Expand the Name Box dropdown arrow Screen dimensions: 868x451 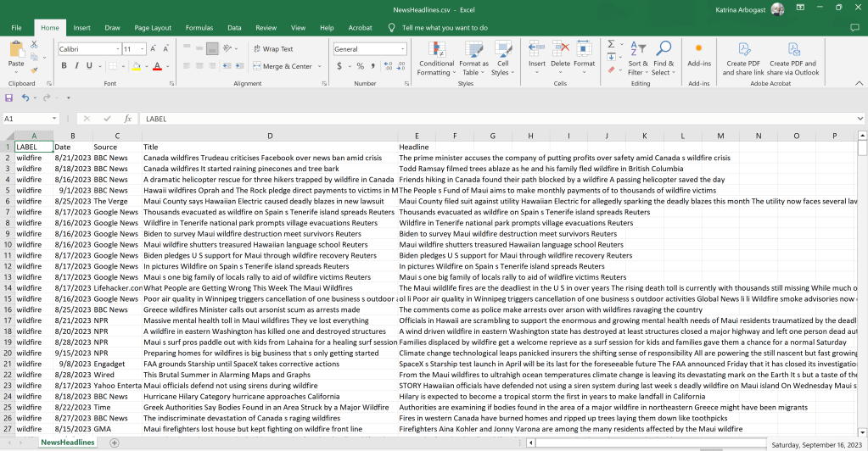54,119
